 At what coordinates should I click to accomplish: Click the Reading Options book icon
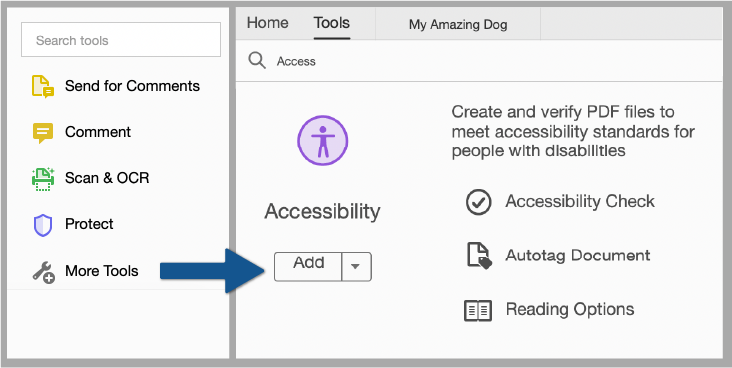(478, 310)
